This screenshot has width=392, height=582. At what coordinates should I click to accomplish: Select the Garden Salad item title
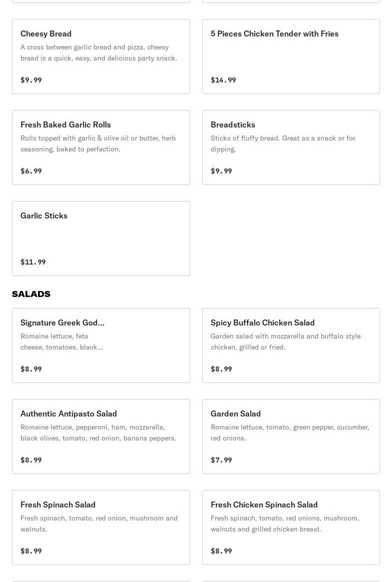[x=236, y=413]
